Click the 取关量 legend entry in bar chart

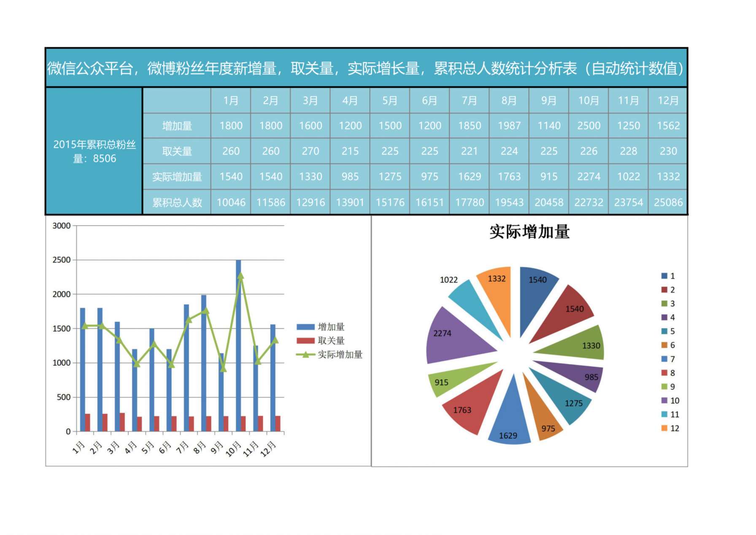(x=321, y=341)
